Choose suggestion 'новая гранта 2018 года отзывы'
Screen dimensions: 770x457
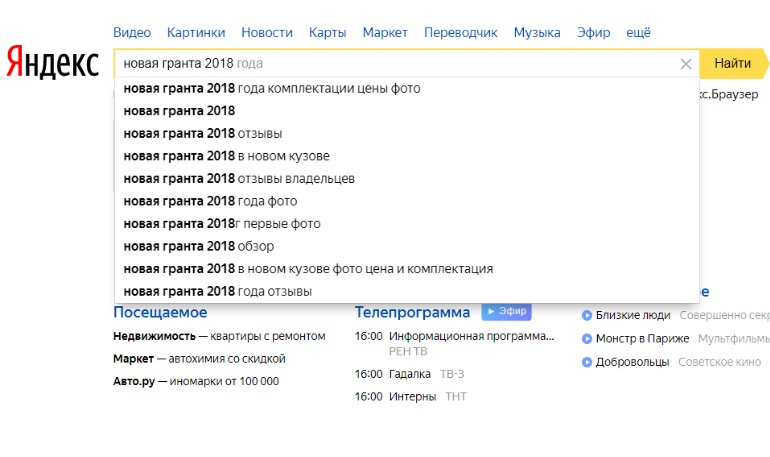click(407, 292)
